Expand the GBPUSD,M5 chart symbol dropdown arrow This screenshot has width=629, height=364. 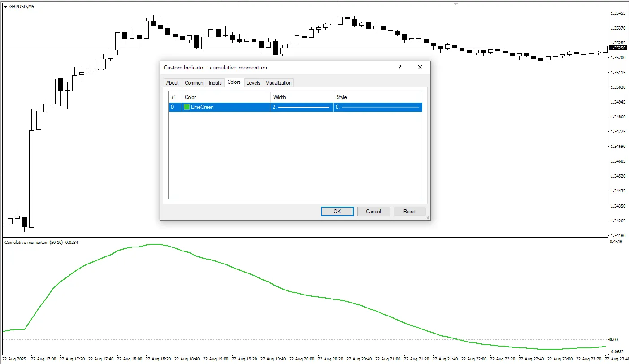click(4, 6)
